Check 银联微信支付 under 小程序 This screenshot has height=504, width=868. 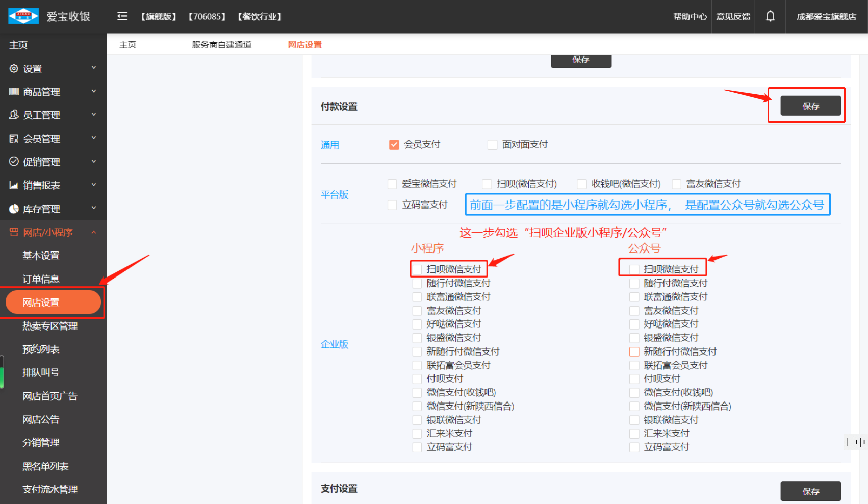417,420
